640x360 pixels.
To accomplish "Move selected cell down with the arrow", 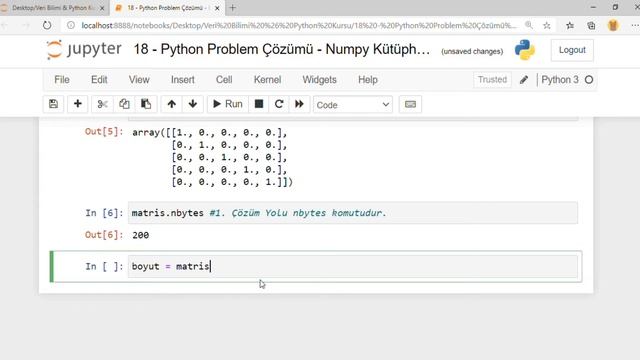I will point(193,104).
